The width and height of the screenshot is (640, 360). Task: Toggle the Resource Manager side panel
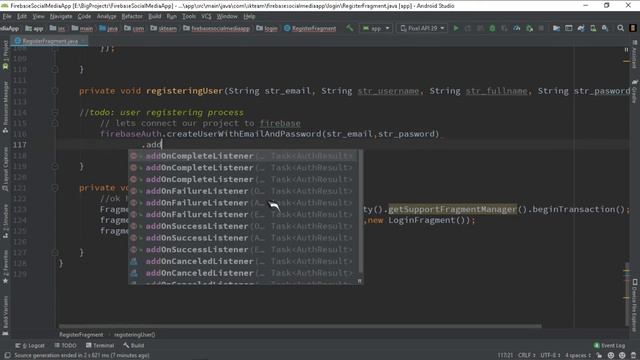(5, 107)
